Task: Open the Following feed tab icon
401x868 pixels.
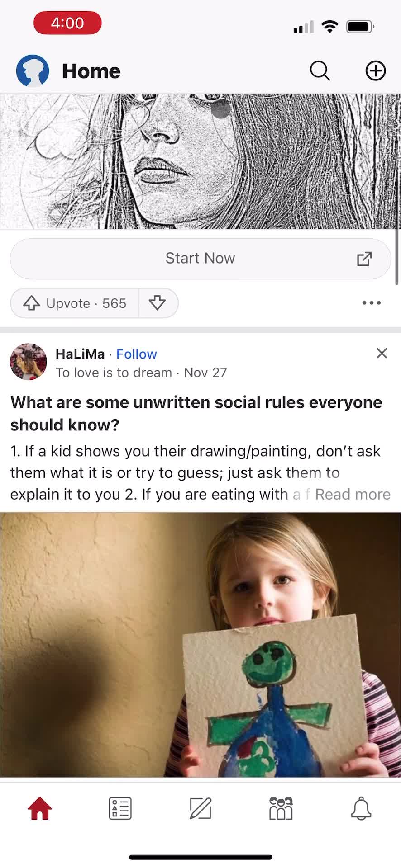Action: [120, 808]
